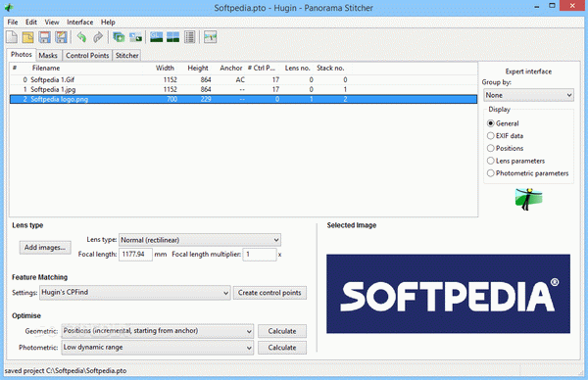Save the project with the floppy disk icon

coord(45,37)
